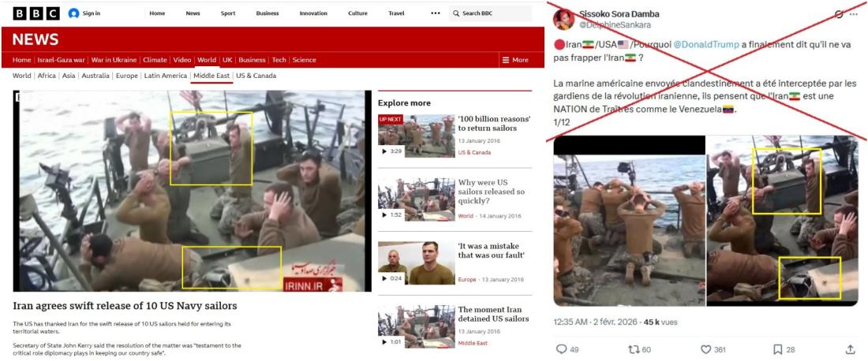Viewport: 868px width, 361px height.
Task: Play 'The moment Iran detained US sailors' thumbnail
Action: (416, 326)
